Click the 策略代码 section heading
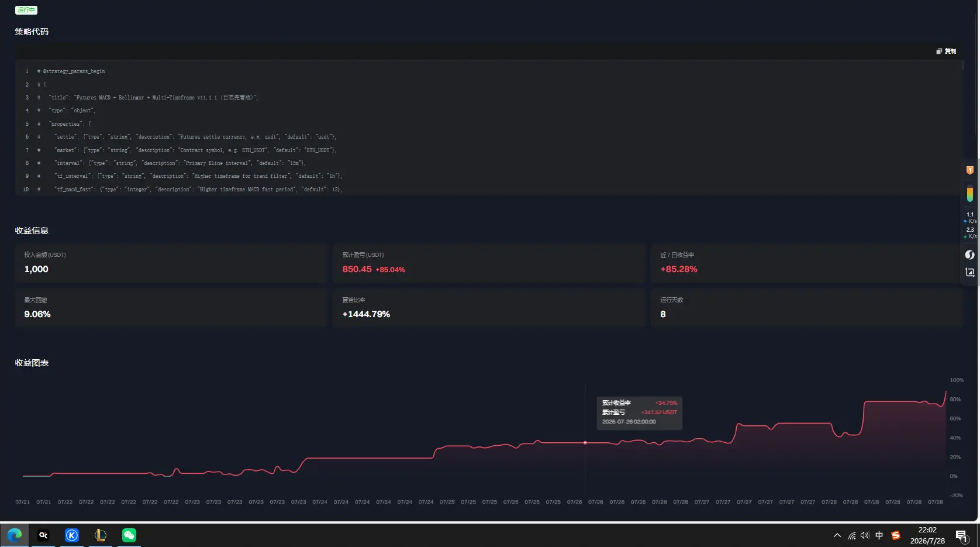The image size is (980, 547). [x=32, y=32]
